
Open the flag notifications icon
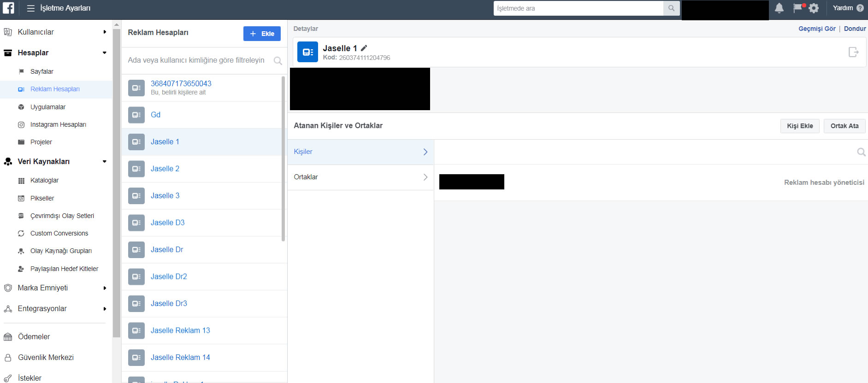click(x=797, y=8)
